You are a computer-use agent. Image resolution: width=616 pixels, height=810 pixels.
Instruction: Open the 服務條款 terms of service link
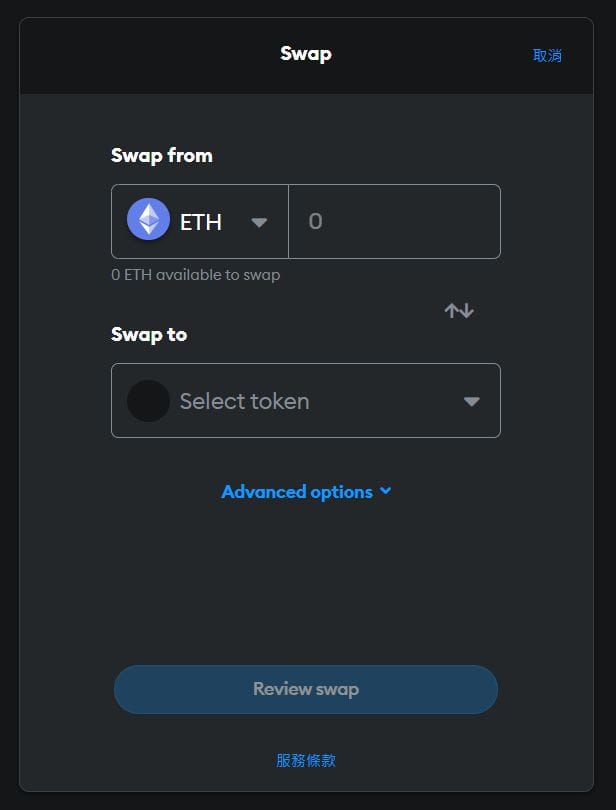[305, 760]
